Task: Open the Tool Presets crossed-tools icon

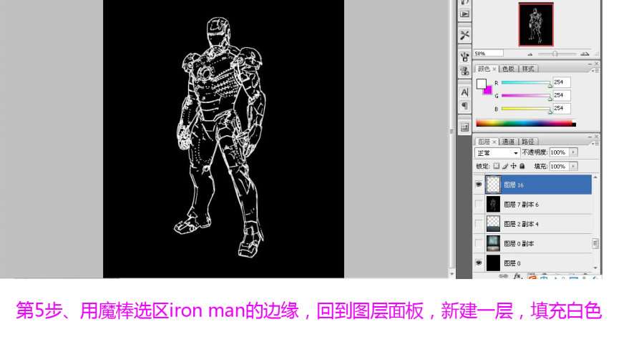Action: coord(464,35)
